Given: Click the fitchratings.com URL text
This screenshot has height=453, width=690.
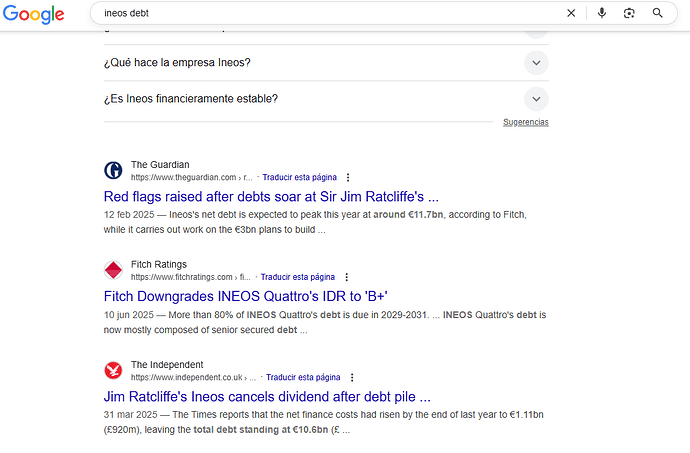Looking at the screenshot, I should (x=191, y=277).
